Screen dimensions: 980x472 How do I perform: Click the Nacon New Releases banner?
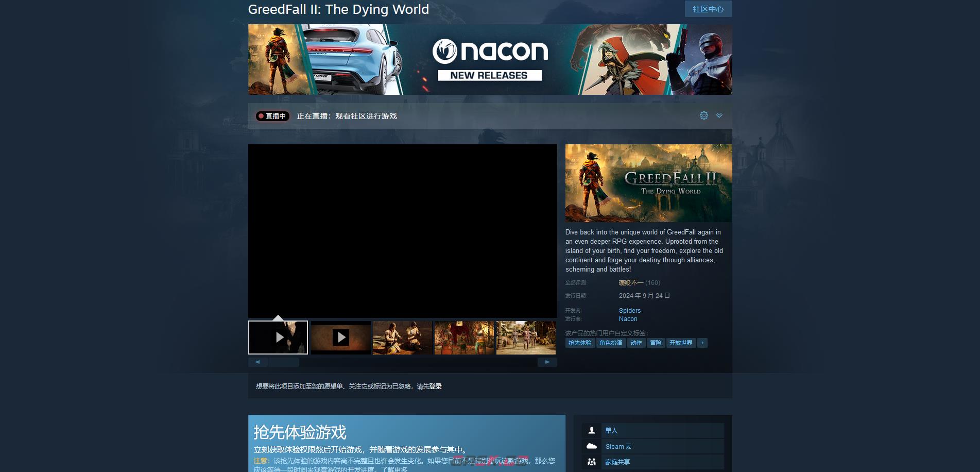pyautogui.click(x=490, y=59)
